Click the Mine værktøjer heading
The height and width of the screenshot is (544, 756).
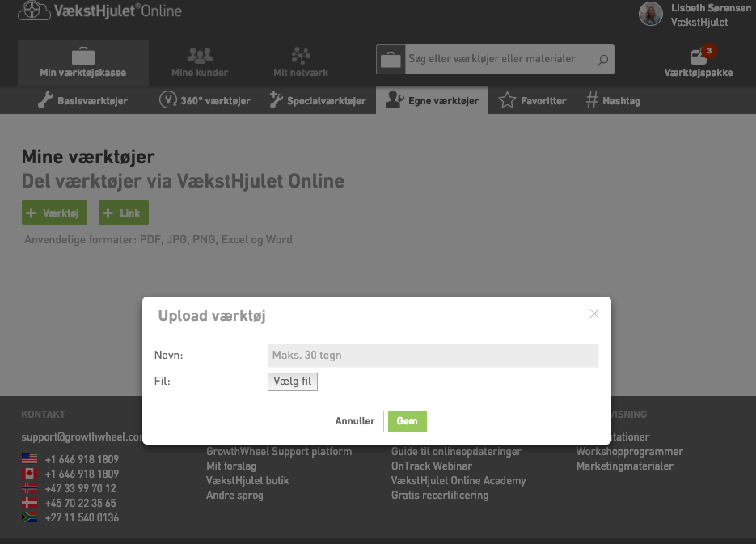[88, 157]
